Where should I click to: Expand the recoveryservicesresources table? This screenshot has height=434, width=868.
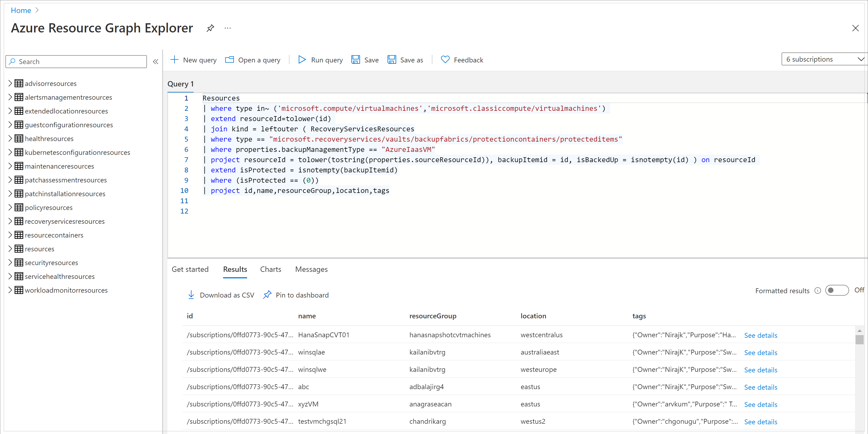9,221
